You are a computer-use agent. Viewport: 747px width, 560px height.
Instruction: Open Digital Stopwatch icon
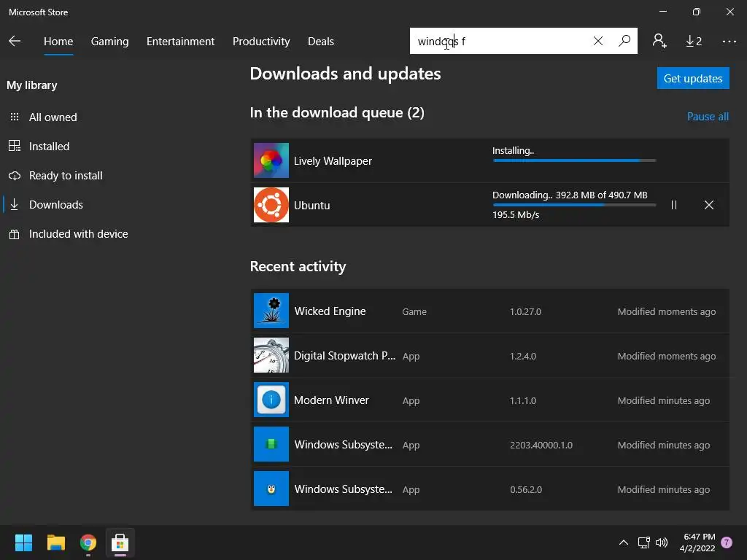click(x=271, y=355)
